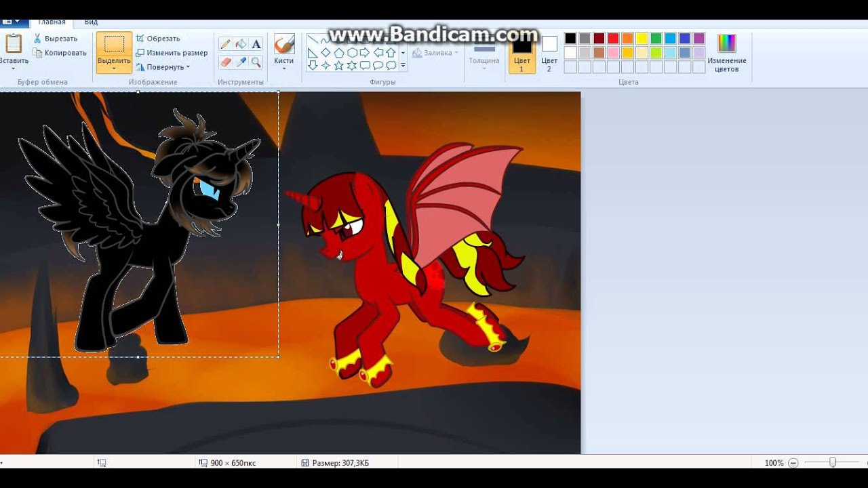Select the cloud callout shape
Viewport: 868px width, 488px height.
[x=391, y=66]
